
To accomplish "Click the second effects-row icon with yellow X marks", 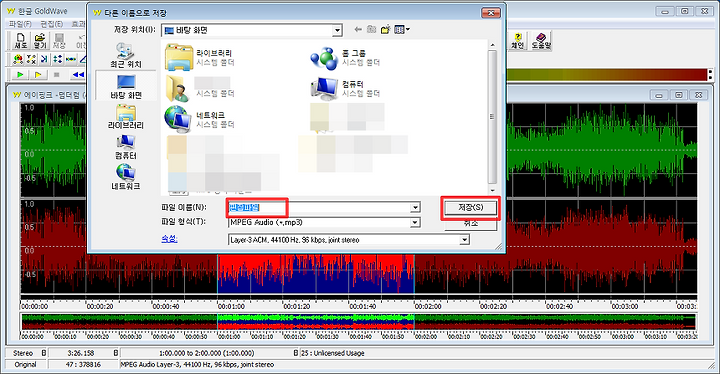I will (x=31, y=59).
